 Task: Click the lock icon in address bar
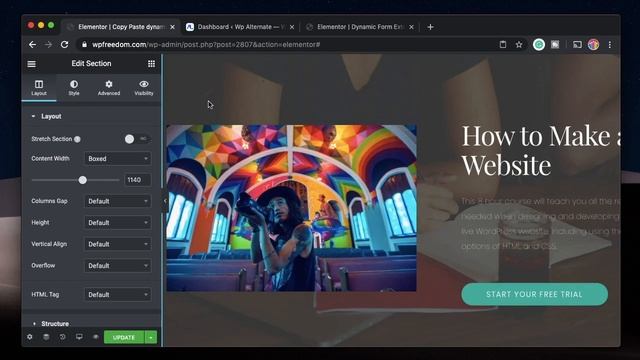tap(84, 44)
